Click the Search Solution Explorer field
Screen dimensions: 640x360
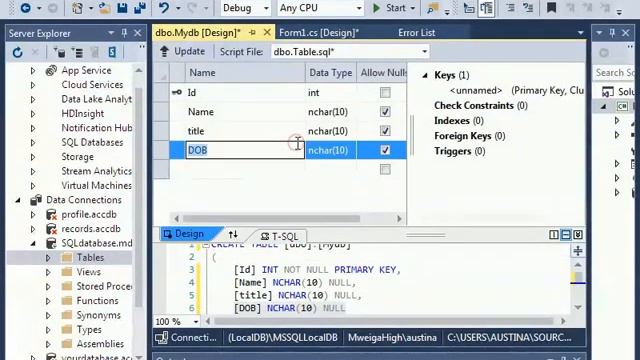point(616,73)
